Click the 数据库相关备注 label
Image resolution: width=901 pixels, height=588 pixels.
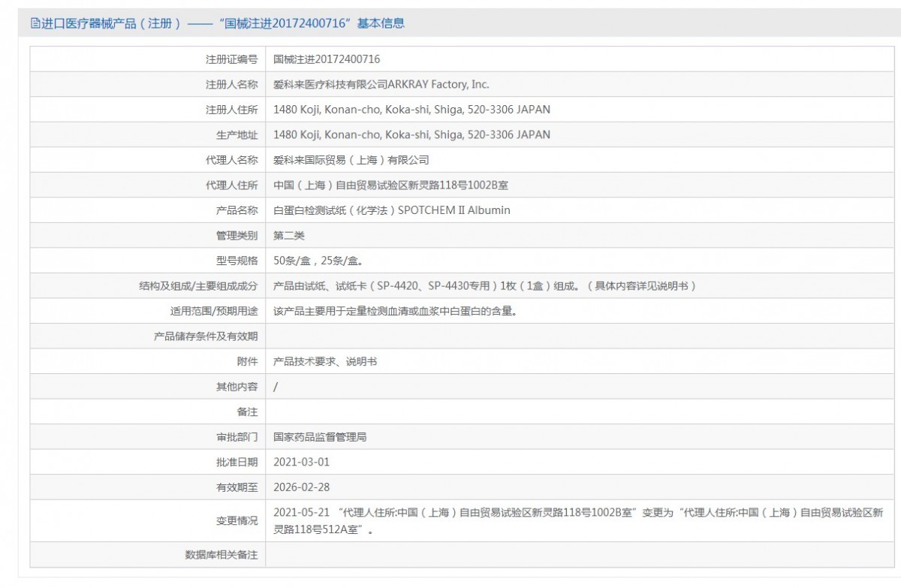pyautogui.click(x=221, y=554)
